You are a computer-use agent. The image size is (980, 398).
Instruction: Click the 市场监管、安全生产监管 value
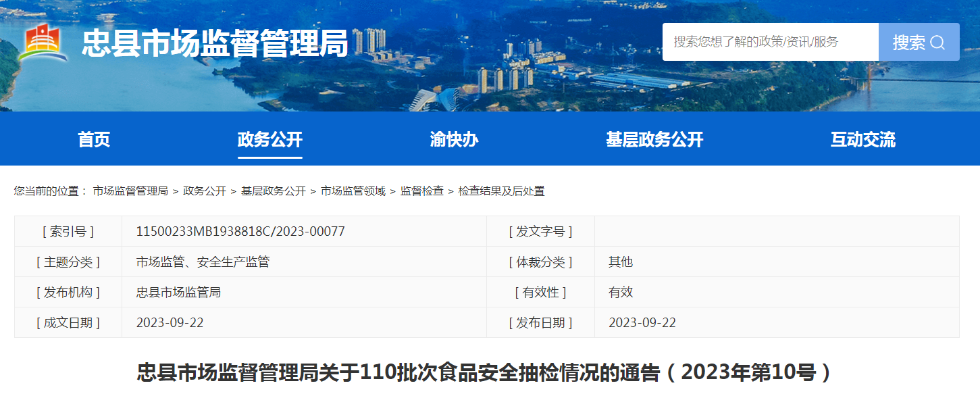coord(203,262)
